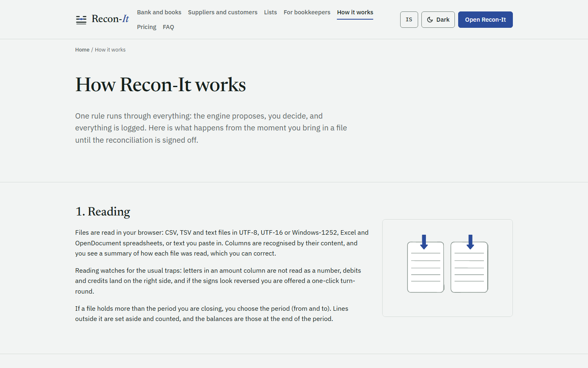Click the paragraph starting 'Files are read'

pos(222,243)
